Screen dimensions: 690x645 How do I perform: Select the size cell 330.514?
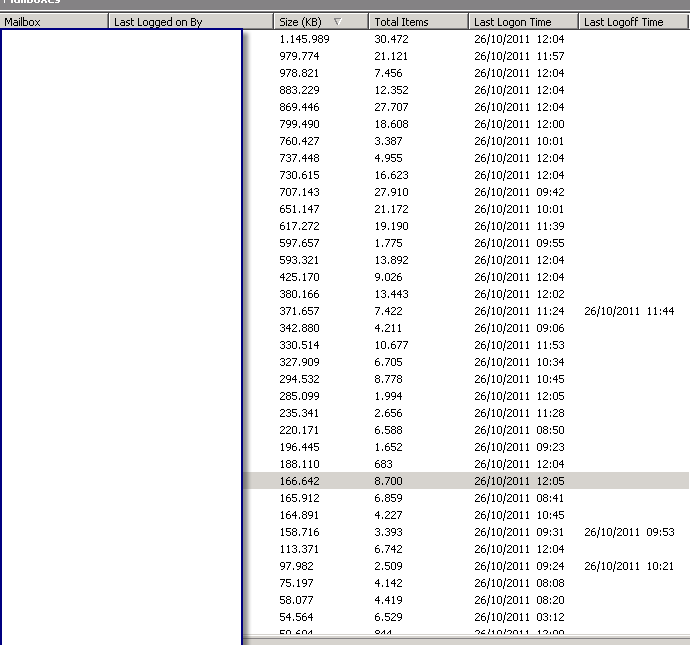point(299,345)
